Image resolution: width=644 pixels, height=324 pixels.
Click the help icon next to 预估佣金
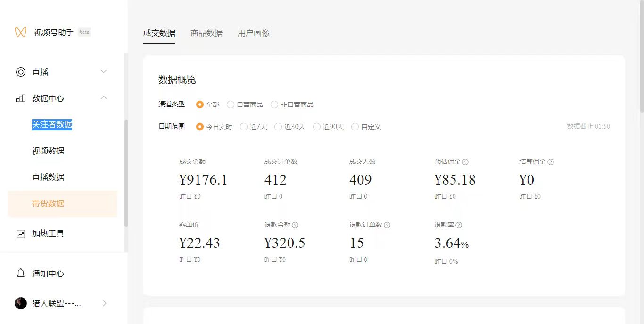point(465,162)
